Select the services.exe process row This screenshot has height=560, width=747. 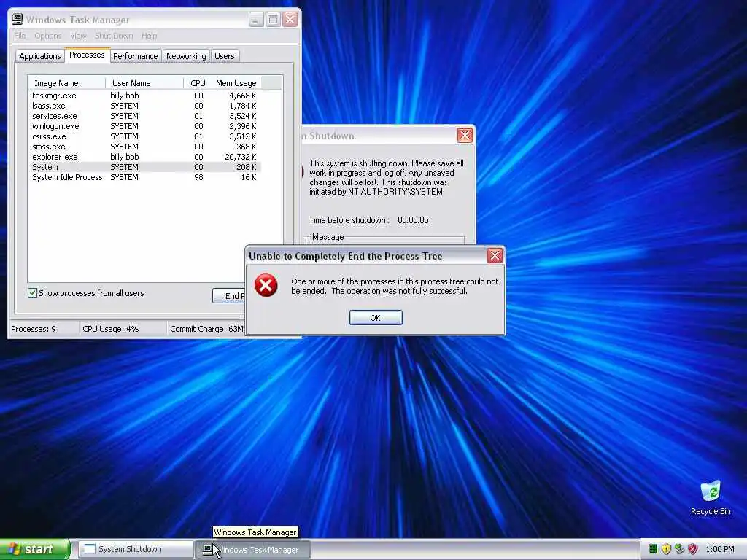144,116
